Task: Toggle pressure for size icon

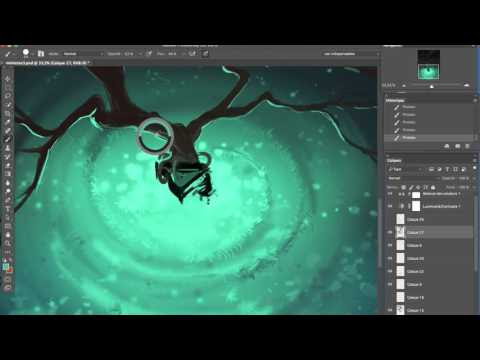Action: click(205, 53)
